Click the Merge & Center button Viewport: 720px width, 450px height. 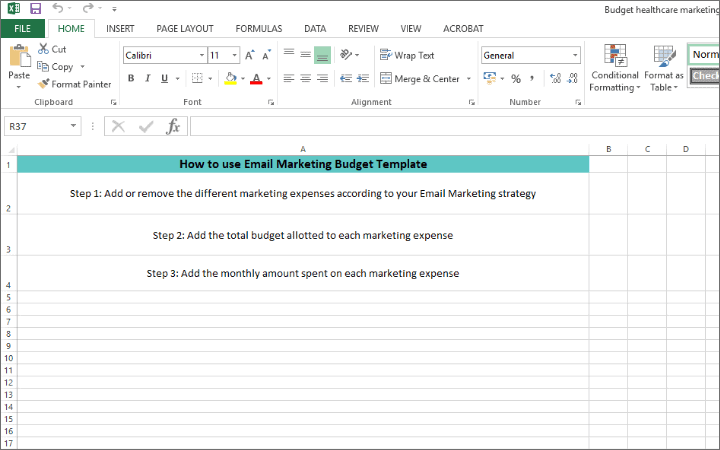coord(419,78)
